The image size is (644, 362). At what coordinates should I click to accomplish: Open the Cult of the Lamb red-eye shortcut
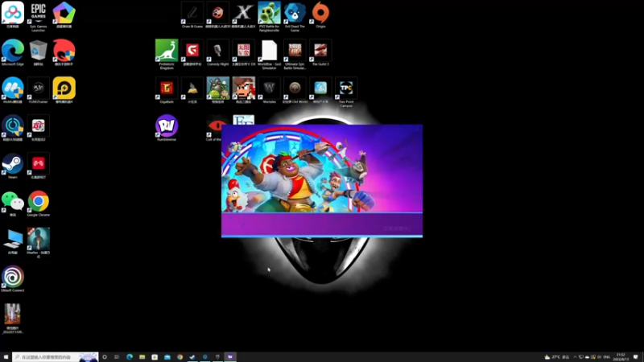click(x=214, y=130)
